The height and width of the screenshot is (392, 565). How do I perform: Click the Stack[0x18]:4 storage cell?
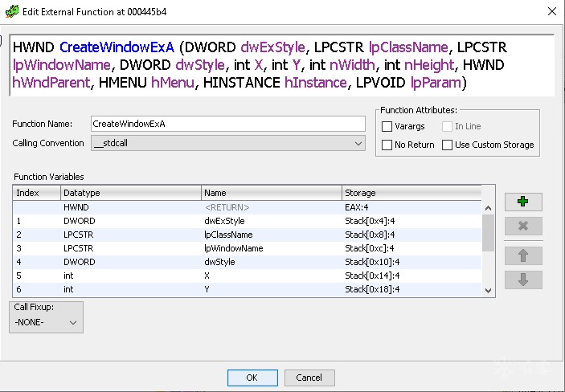(x=411, y=290)
